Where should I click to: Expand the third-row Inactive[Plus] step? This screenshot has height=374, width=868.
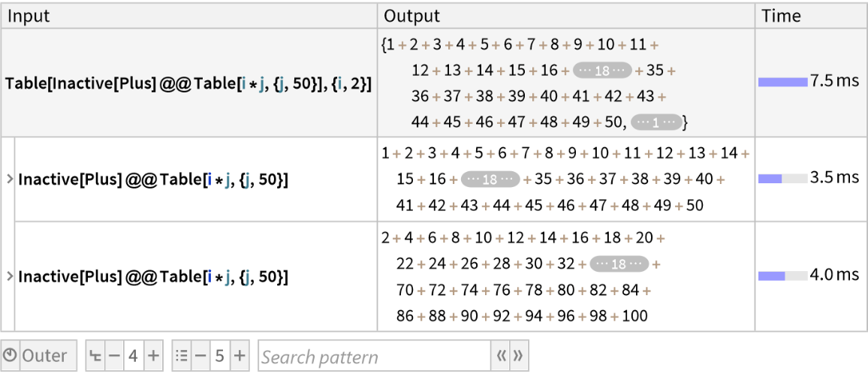point(10,277)
